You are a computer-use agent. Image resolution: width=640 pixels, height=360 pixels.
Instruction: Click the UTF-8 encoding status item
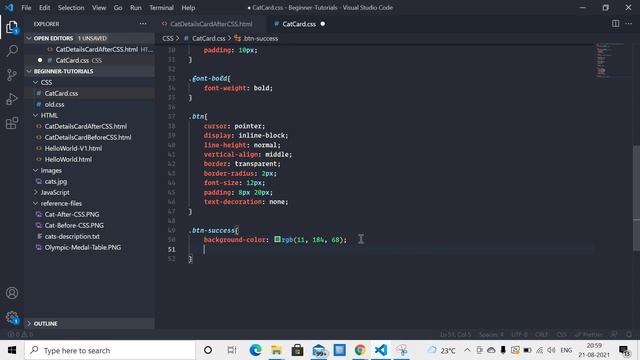[x=519, y=334]
